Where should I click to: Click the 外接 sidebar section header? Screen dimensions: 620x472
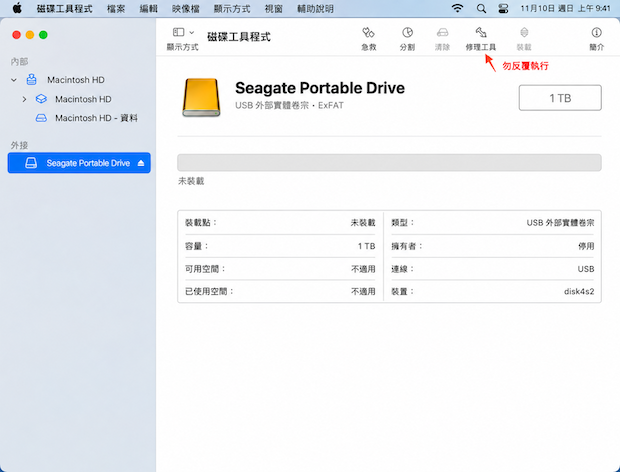(19, 145)
